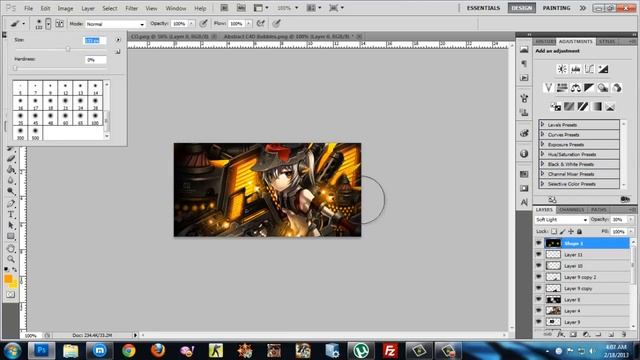The width and height of the screenshot is (640, 360).
Task: Add an Exposure adjustment
Action: [603, 69]
